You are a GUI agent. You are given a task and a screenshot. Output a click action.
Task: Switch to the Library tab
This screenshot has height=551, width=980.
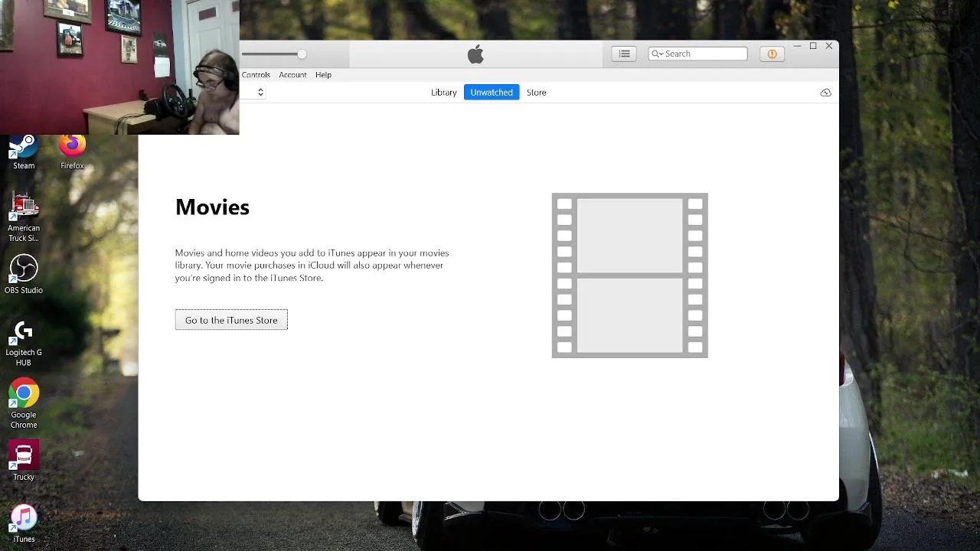pyautogui.click(x=443, y=93)
